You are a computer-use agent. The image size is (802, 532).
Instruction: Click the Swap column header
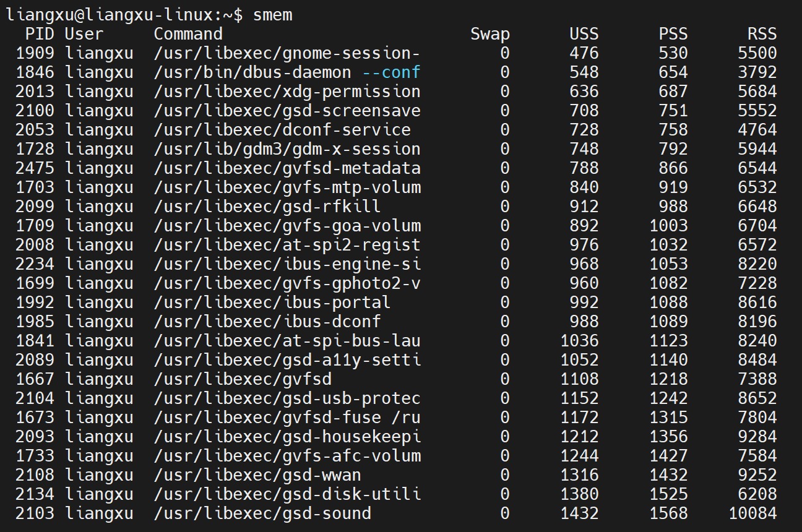[491, 34]
